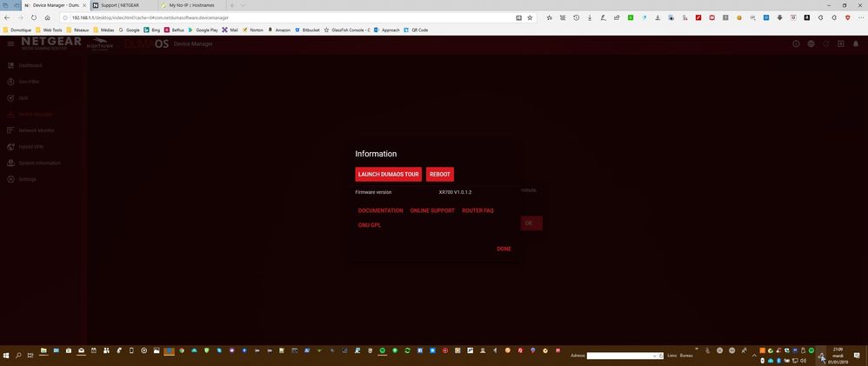
Task: Click the DumaOS information icon in header
Action: pos(796,43)
